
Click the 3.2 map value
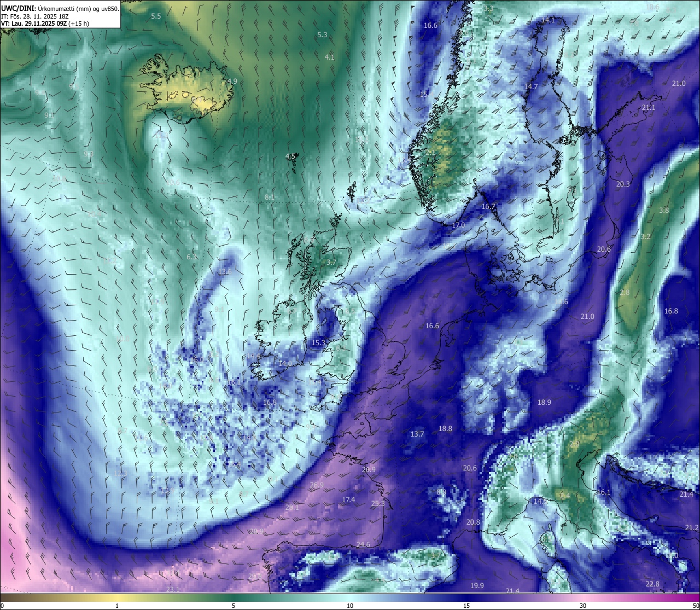click(x=646, y=236)
